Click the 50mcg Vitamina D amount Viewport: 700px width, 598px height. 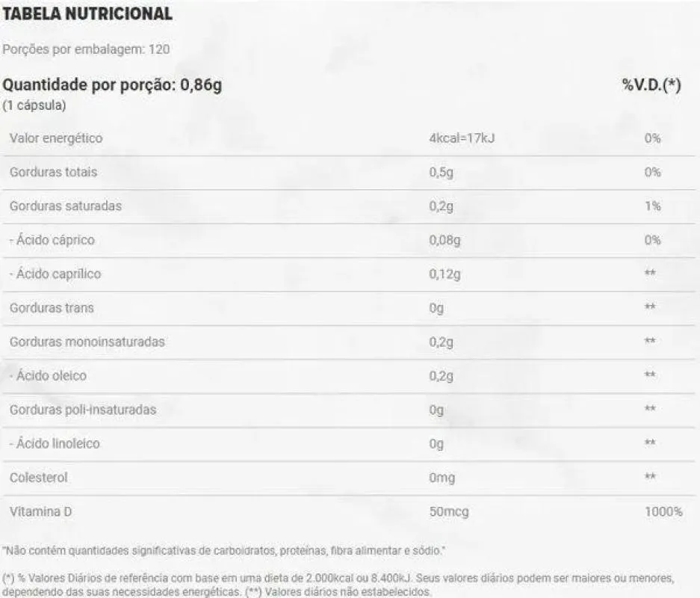coord(449,511)
